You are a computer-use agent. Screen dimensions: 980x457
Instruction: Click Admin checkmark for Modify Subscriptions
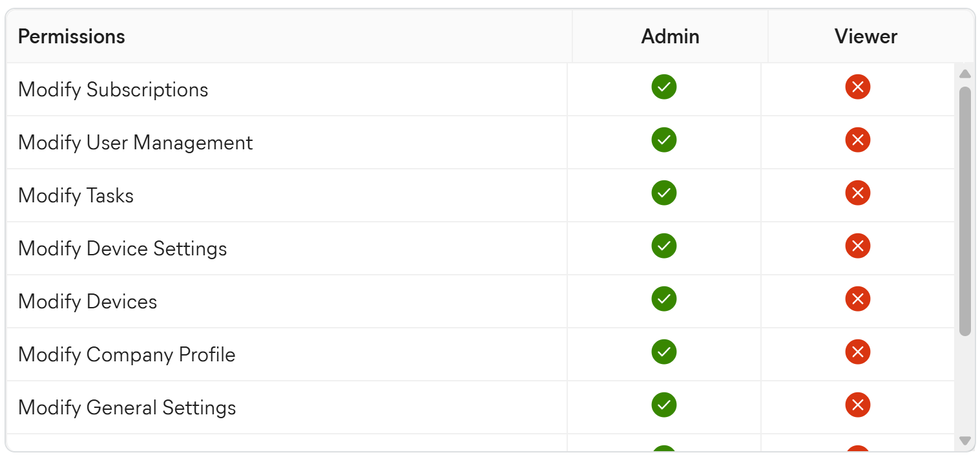tap(663, 87)
